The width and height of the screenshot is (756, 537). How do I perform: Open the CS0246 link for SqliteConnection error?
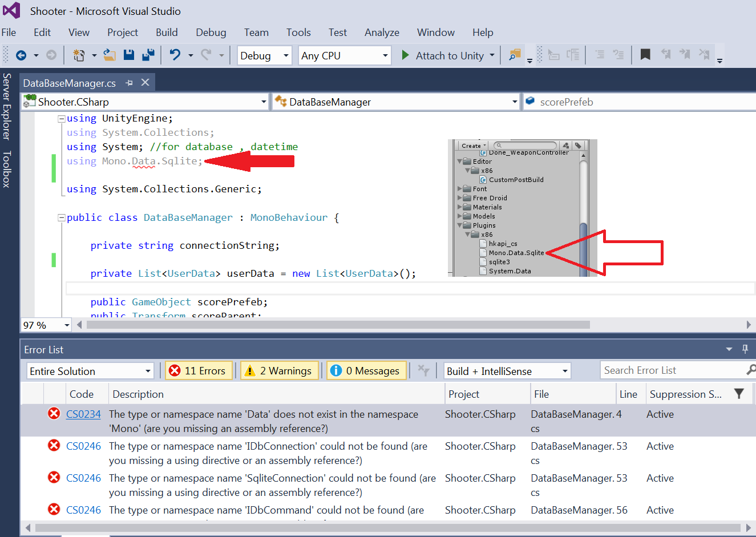click(83, 478)
